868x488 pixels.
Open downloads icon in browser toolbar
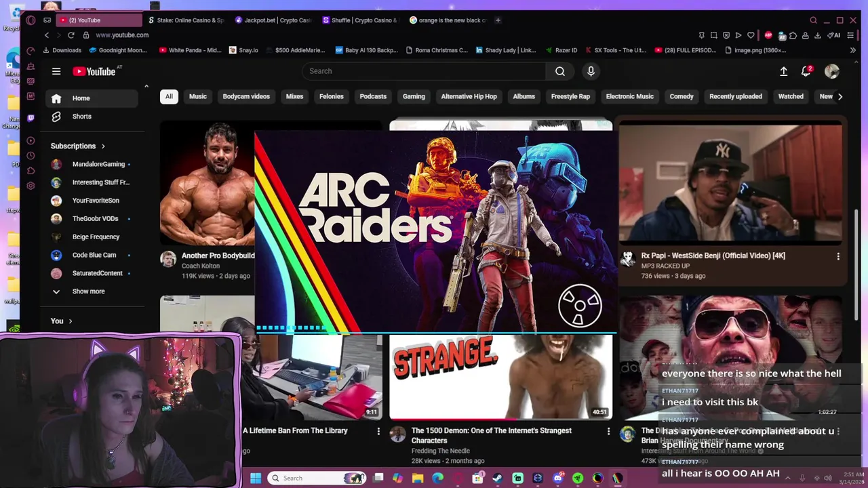tap(817, 35)
